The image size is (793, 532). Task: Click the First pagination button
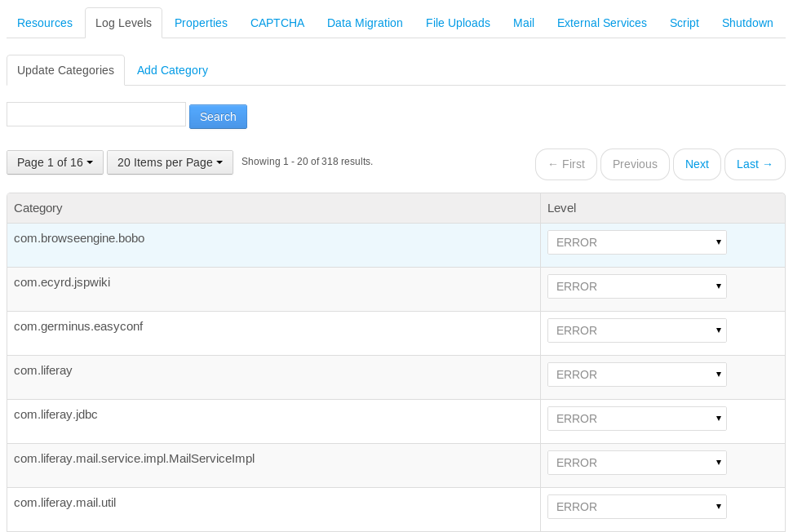pos(566,164)
